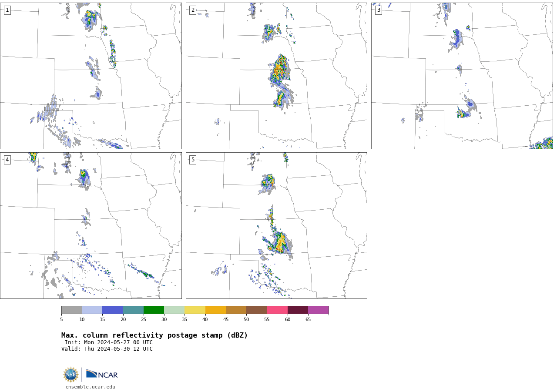The height and width of the screenshot is (392, 557).
Task: Click the panel number 1 label
Action: [7, 10]
